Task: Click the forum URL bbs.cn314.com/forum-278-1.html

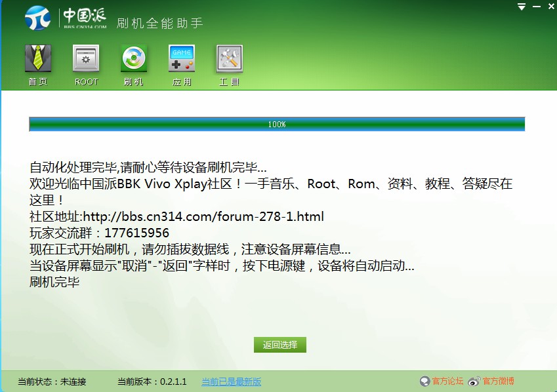Action: tap(203, 216)
